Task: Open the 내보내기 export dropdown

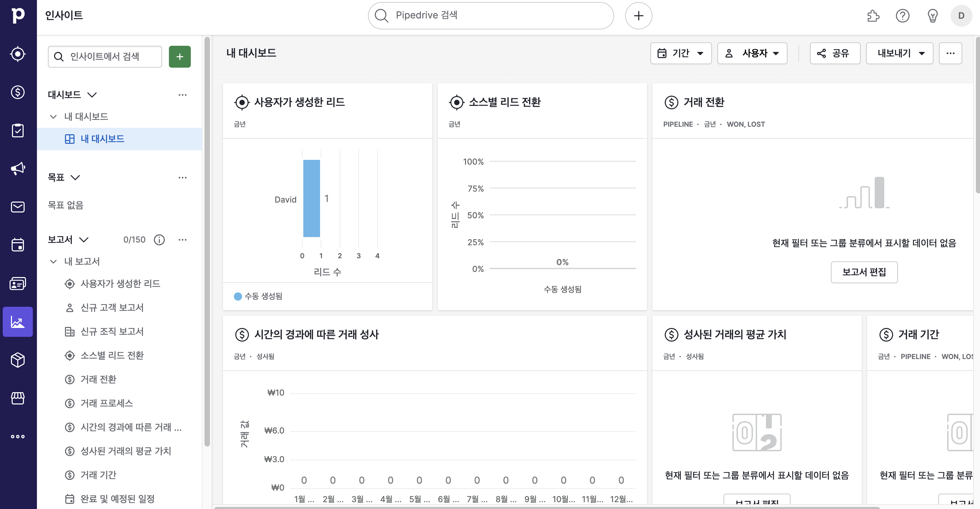Action: point(899,53)
